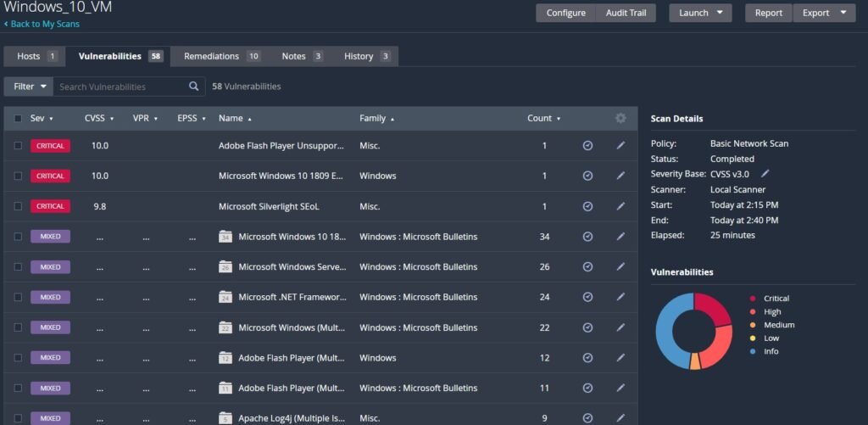
Task: Click checkmark circle icon for Apache Log4j row
Action: click(x=587, y=418)
